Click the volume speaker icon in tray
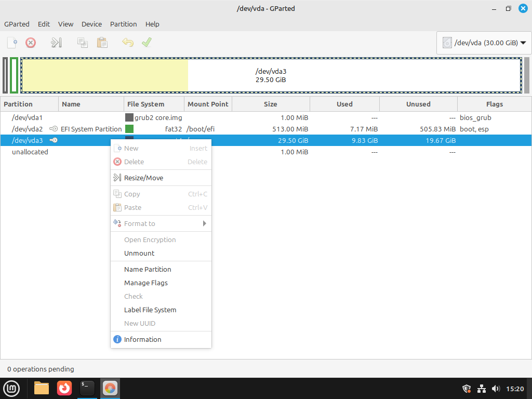The image size is (532, 399). pos(495,389)
